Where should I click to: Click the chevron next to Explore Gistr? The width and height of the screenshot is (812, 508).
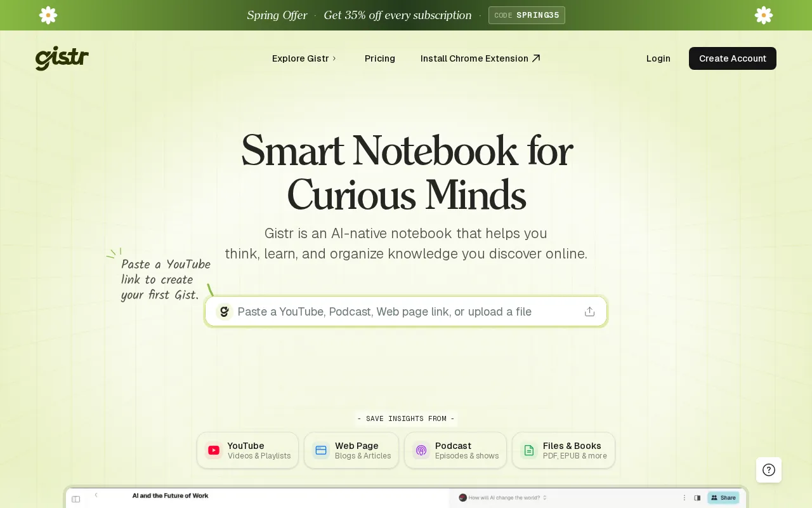334,58
